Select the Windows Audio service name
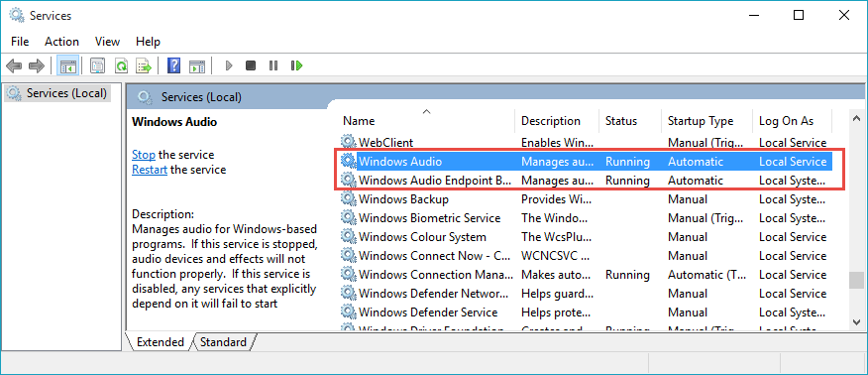 tap(400, 161)
